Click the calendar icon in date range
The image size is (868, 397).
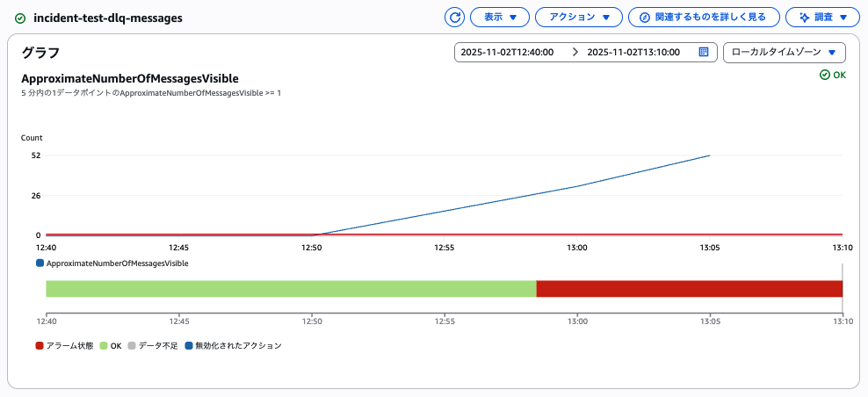pos(704,52)
